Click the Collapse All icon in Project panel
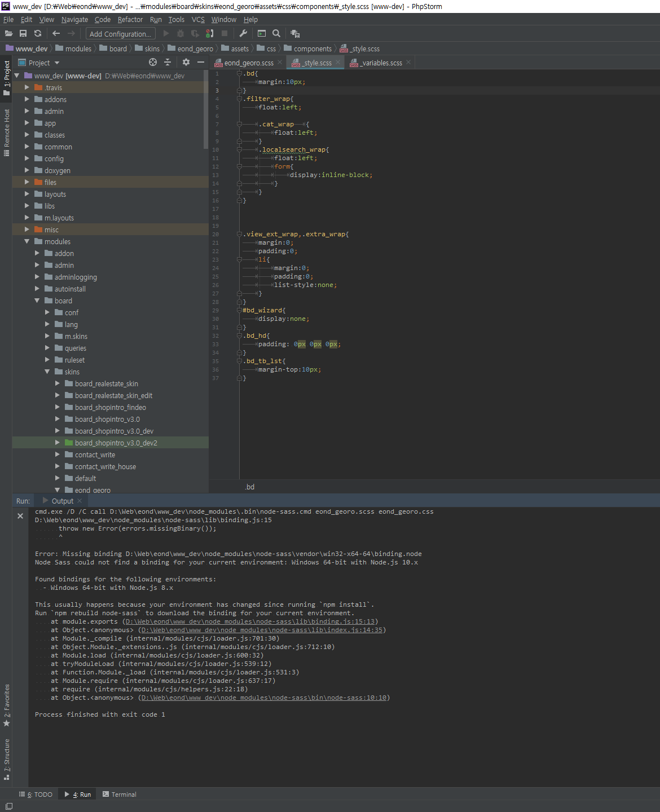The width and height of the screenshot is (660, 812). tap(168, 62)
